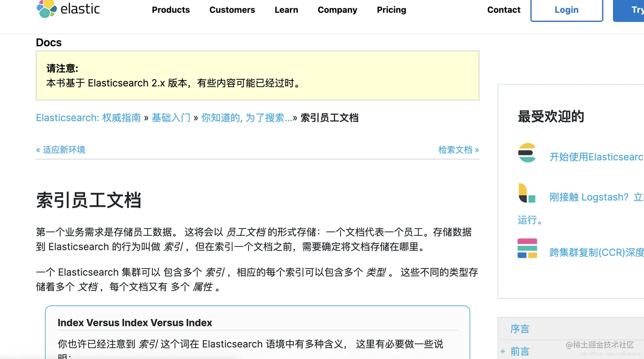Open the Products menu

pyautogui.click(x=171, y=10)
